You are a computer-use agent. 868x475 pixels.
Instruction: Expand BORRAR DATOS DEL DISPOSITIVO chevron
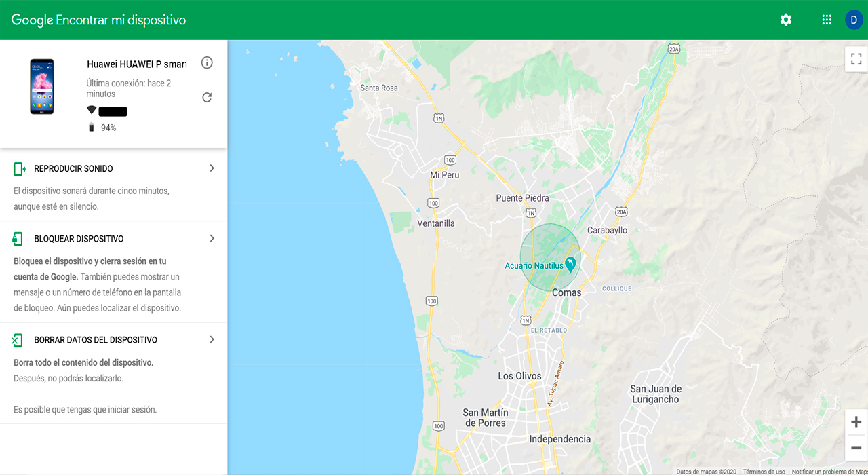[212, 340]
